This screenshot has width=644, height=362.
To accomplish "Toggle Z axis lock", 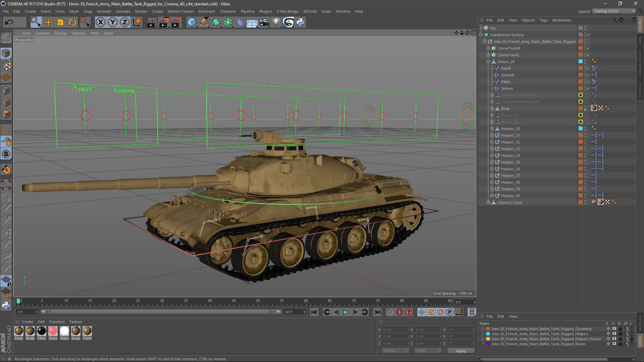I will pos(125,22).
